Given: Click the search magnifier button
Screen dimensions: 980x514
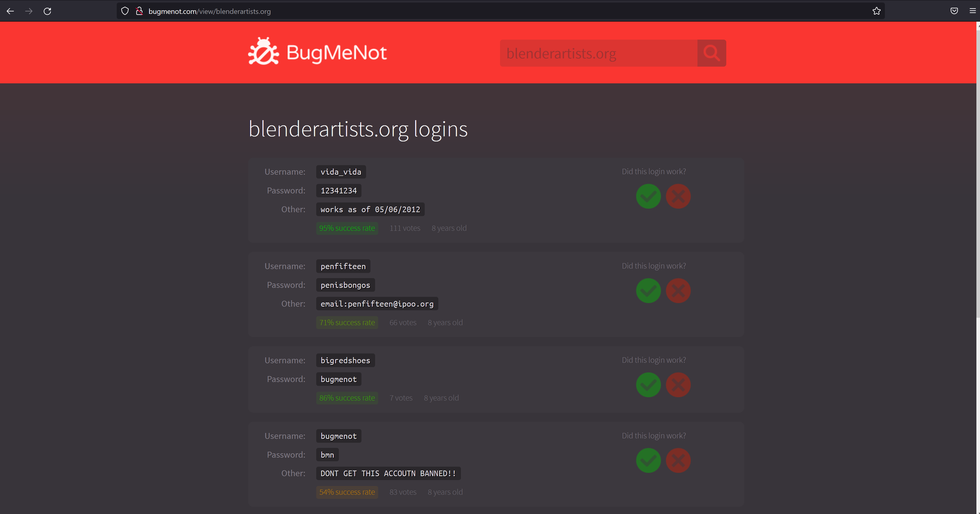Looking at the screenshot, I should pos(712,53).
